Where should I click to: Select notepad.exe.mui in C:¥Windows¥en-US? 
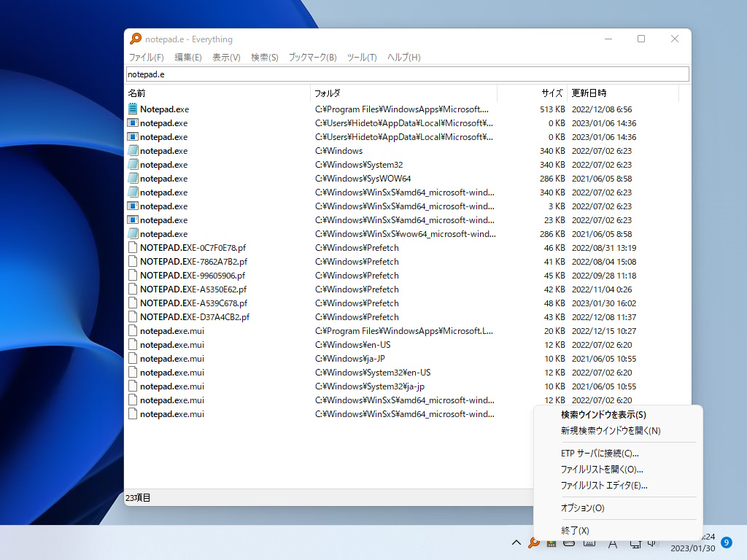pos(172,345)
